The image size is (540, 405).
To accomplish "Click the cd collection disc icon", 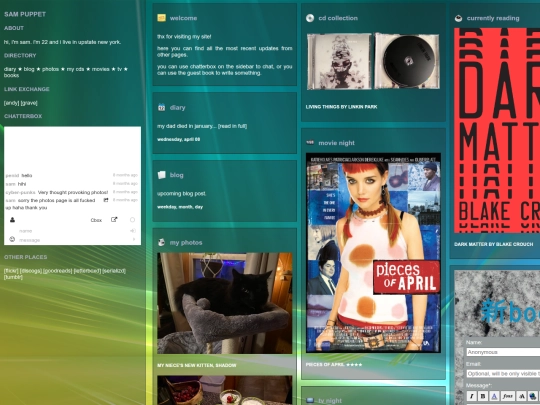I will [310, 18].
